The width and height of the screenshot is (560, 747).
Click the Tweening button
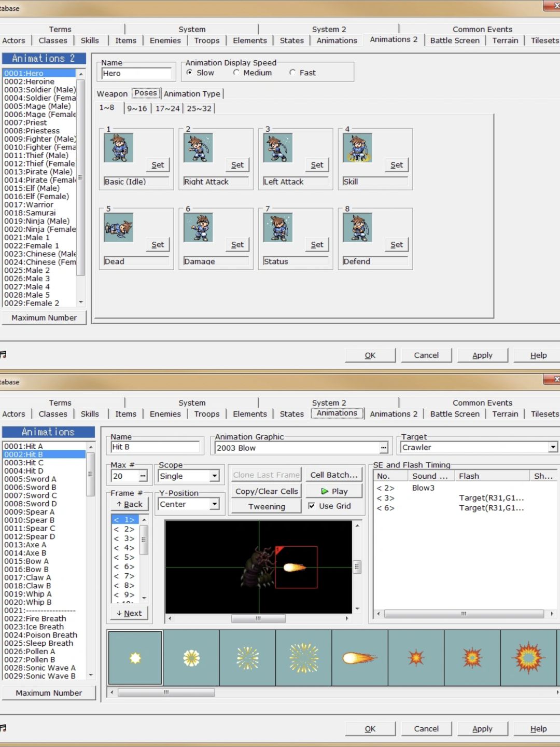coord(267,506)
